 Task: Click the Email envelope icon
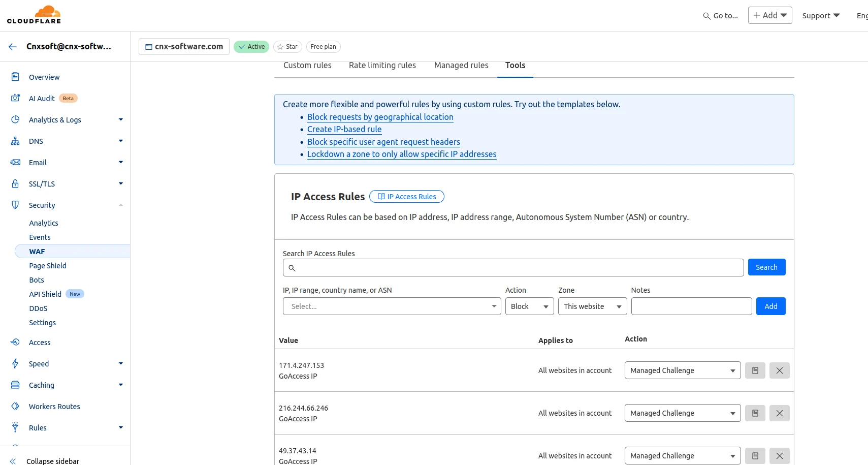[15, 162]
